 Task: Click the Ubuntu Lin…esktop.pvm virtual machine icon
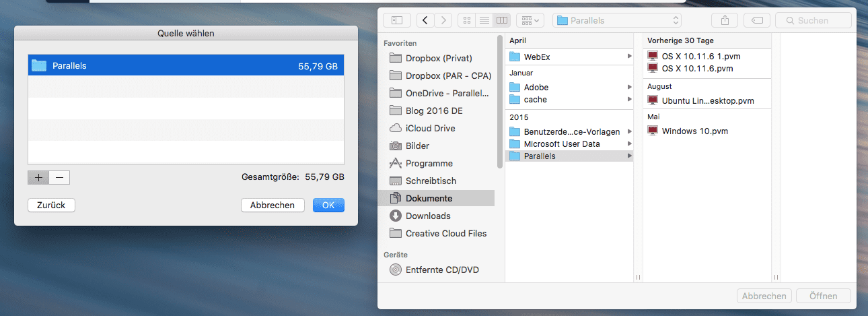pyautogui.click(x=653, y=100)
